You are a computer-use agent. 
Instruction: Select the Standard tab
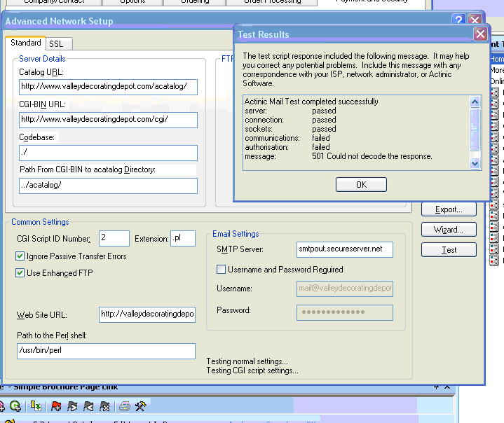[26, 43]
